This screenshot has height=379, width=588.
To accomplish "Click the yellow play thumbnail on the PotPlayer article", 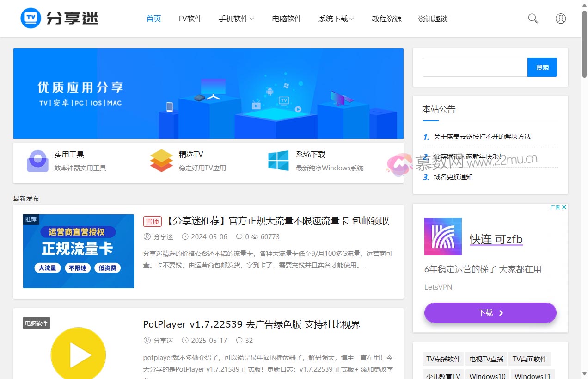I will tap(78, 354).
